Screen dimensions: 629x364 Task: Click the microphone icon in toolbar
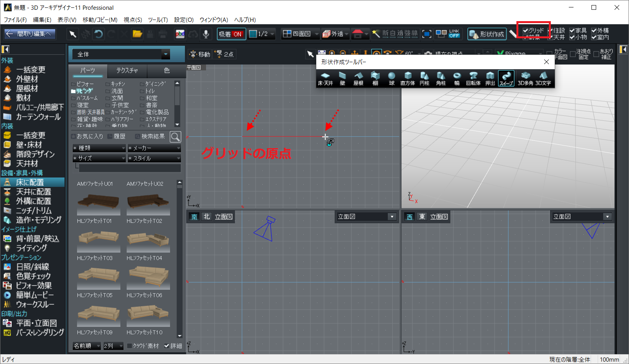[x=206, y=34]
